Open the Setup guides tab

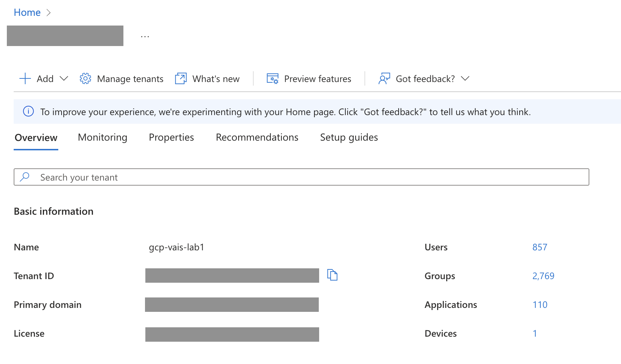click(x=348, y=137)
